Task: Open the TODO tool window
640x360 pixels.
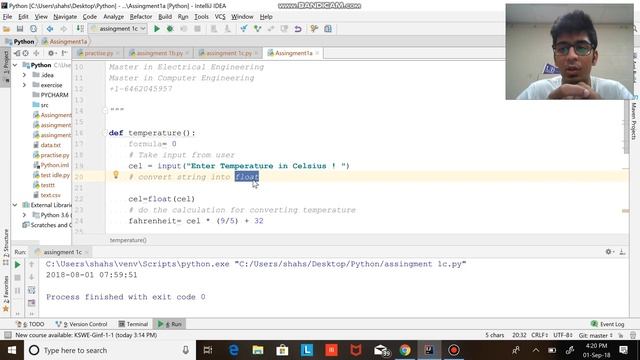Action: (30, 324)
